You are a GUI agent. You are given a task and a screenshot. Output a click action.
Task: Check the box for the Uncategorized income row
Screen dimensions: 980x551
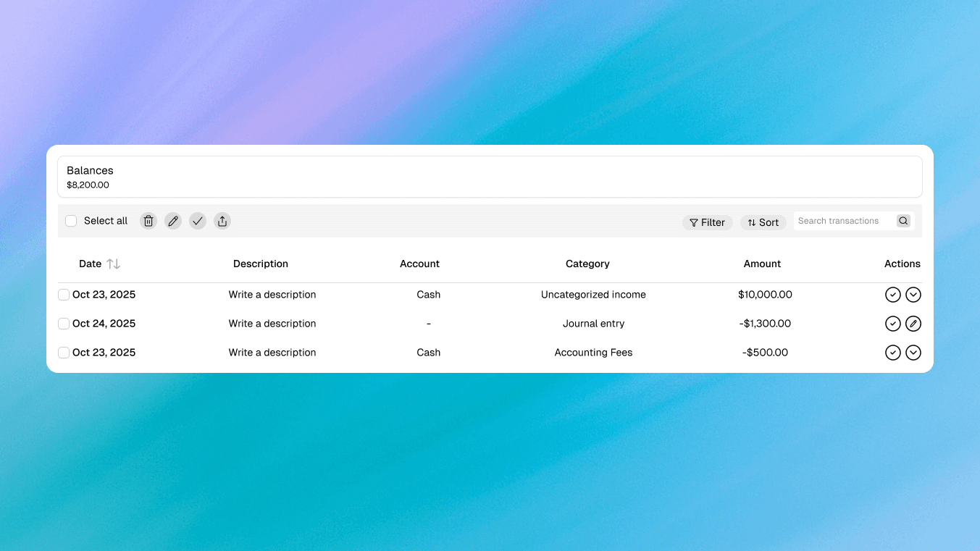(64, 295)
